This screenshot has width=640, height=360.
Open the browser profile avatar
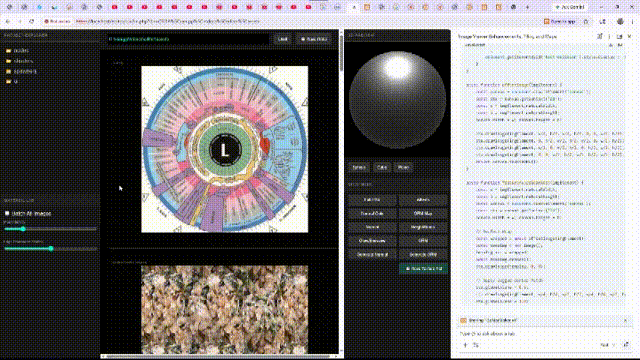coord(620,21)
